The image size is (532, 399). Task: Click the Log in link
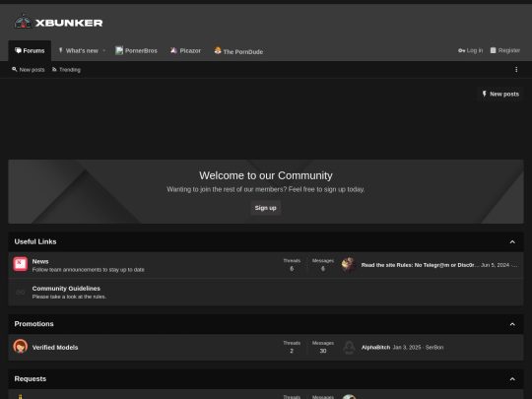pyautogui.click(x=470, y=50)
